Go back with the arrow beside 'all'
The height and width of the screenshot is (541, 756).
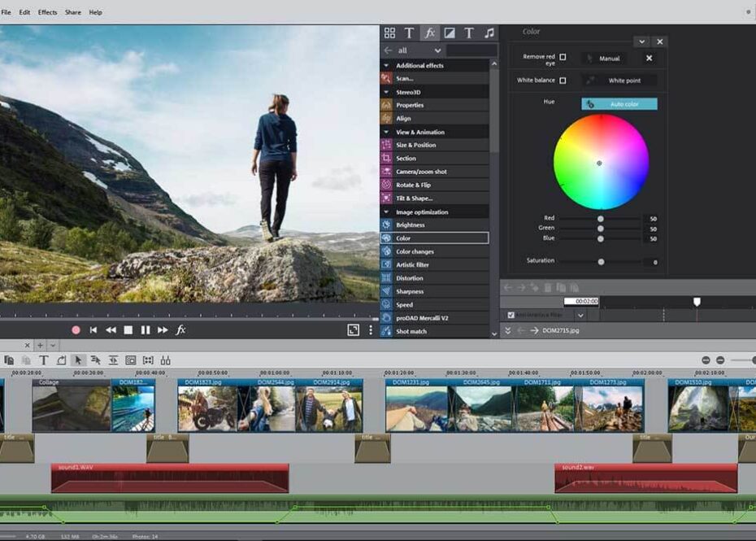click(x=388, y=50)
